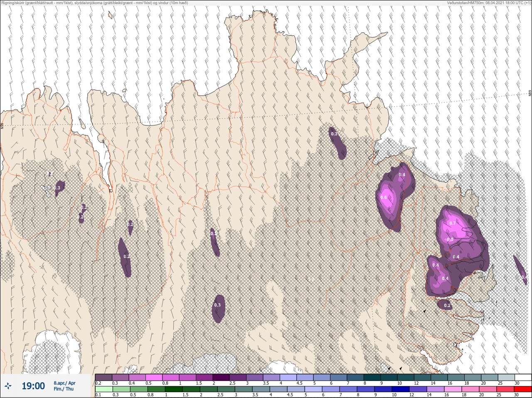Click the 19:00 forecast time
The height and width of the screenshot is (398, 532).
[33, 386]
